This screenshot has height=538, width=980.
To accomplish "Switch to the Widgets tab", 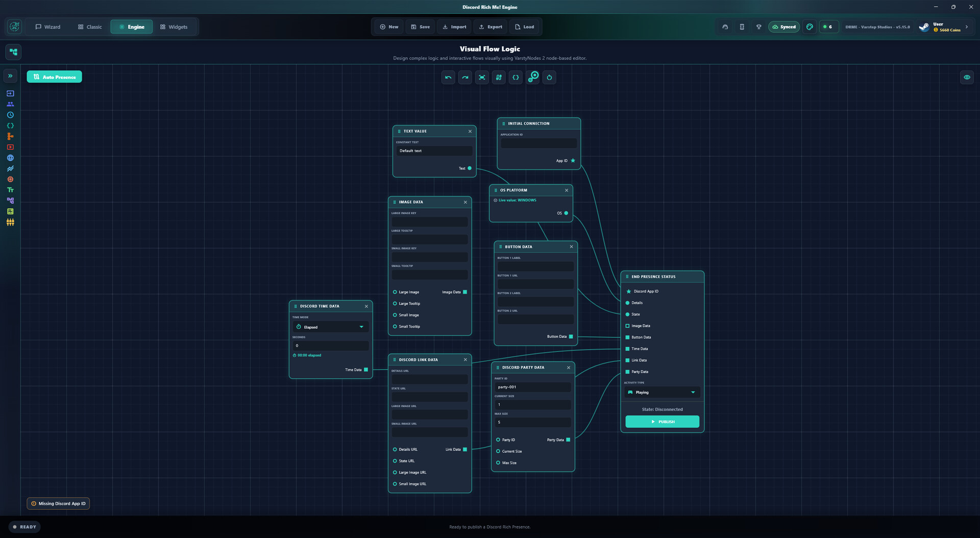I will (x=174, y=27).
